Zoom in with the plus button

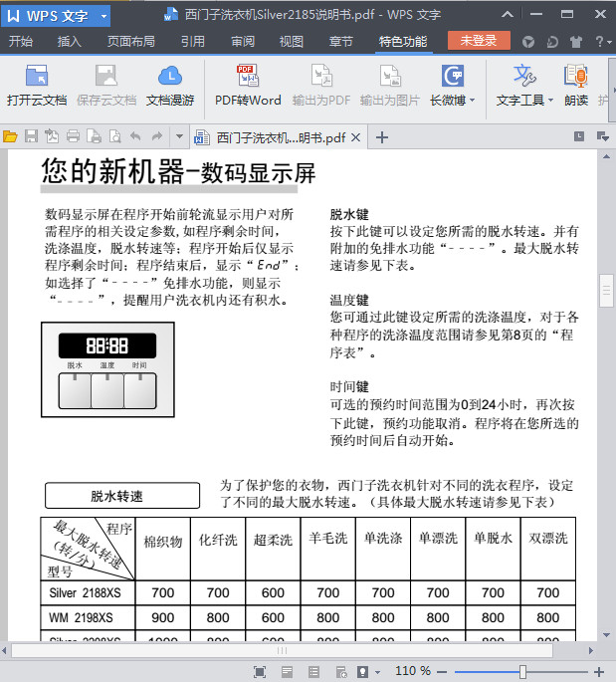point(599,672)
